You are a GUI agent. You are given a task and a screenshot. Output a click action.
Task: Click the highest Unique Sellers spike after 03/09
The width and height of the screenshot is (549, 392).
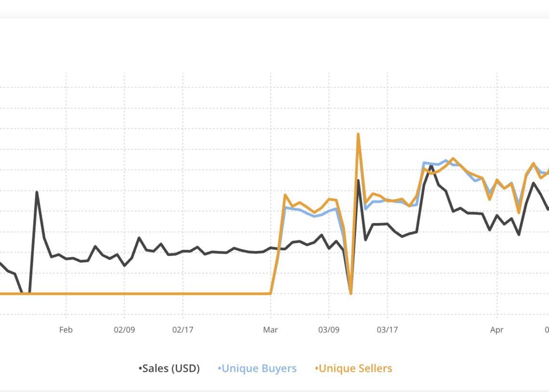[x=358, y=134]
